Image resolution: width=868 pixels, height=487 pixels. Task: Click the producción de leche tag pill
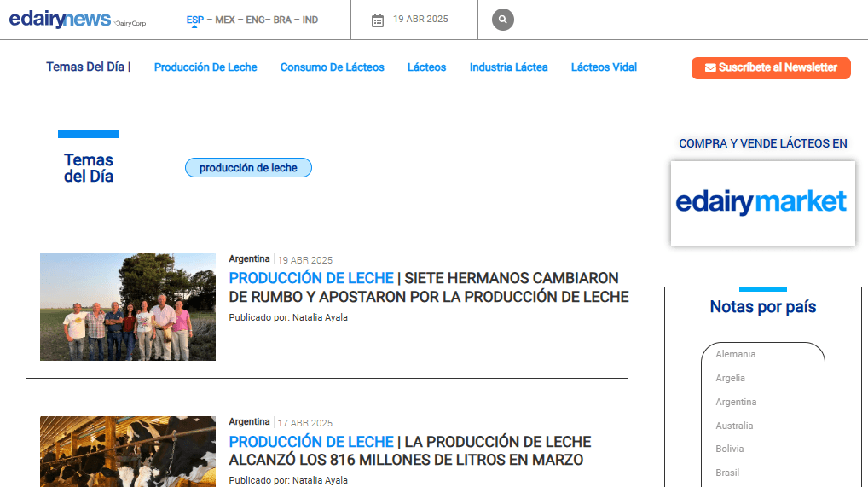pos(248,167)
